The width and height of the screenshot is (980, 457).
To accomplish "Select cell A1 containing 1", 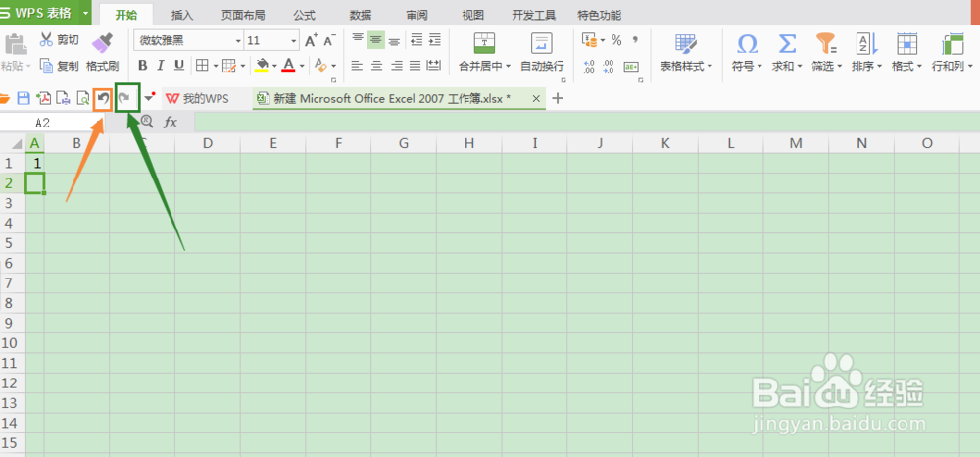I will pyautogui.click(x=35, y=163).
